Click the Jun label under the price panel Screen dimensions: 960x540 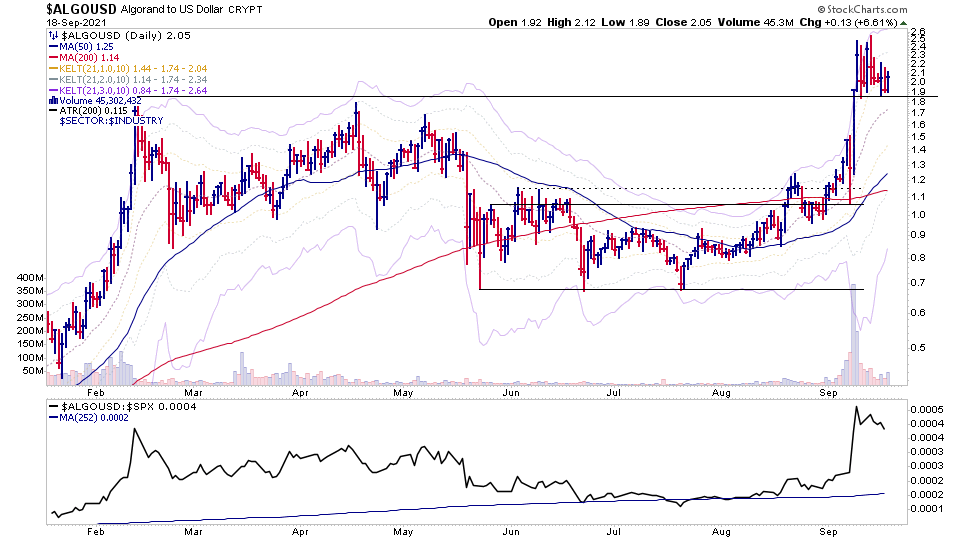pyautogui.click(x=511, y=393)
